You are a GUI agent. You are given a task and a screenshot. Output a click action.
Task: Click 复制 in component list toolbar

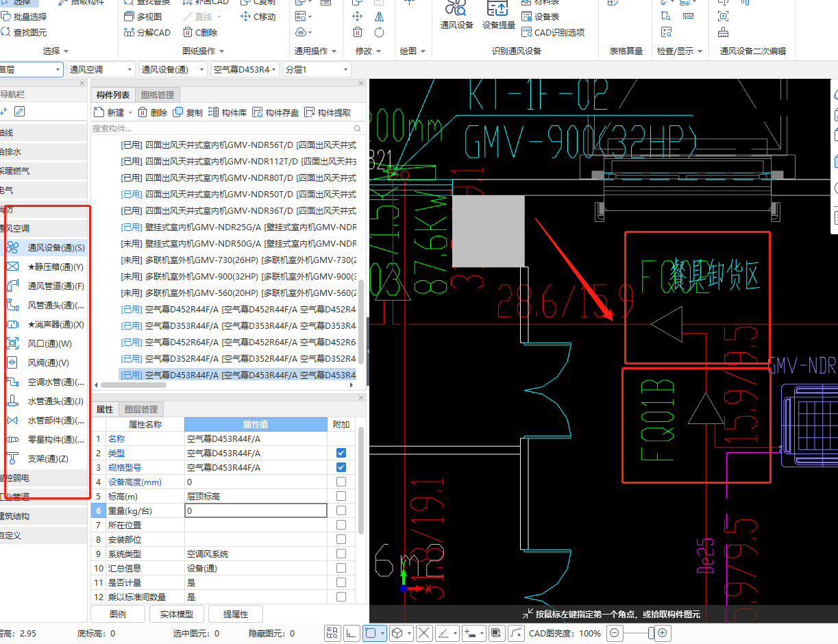pos(188,112)
